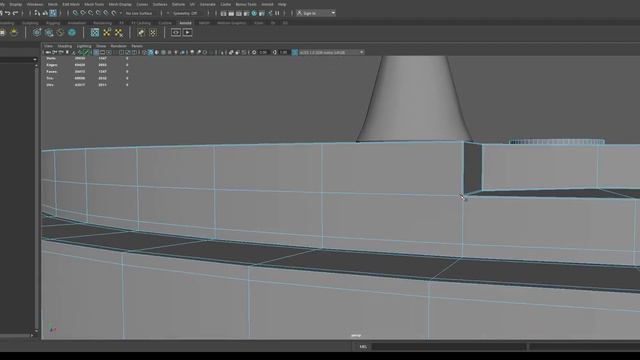Open the Edit Mesh menu
This screenshot has height=360, width=640.
pyautogui.click(x=71, y=4)
